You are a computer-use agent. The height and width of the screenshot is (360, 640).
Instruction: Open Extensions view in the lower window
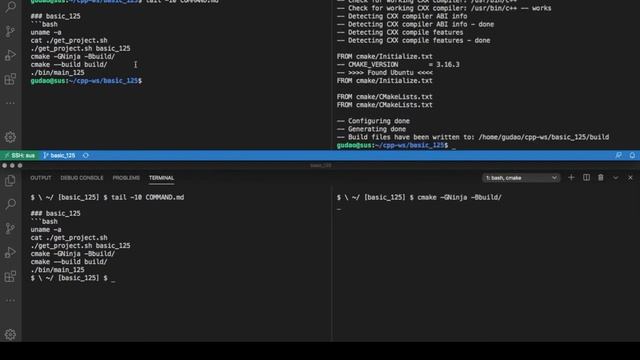click(x=10, y=276)
